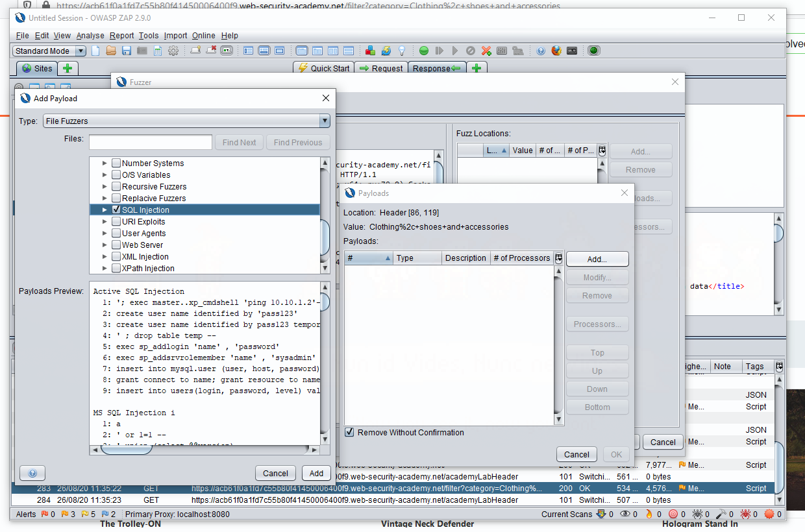805x532 pixels.
Task: Open the Online menu
Action: [x=203, y=36]
